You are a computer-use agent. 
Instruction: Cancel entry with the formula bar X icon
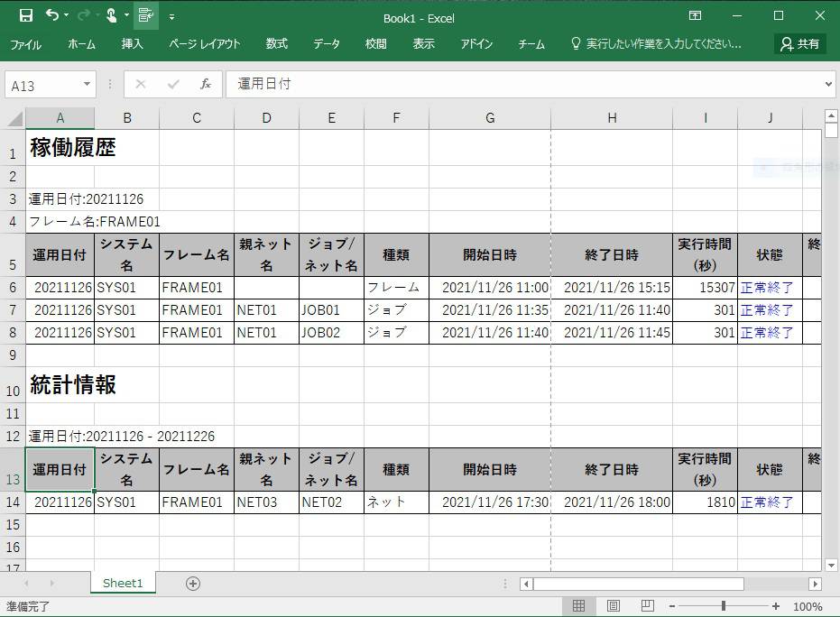tap(141, 84)
